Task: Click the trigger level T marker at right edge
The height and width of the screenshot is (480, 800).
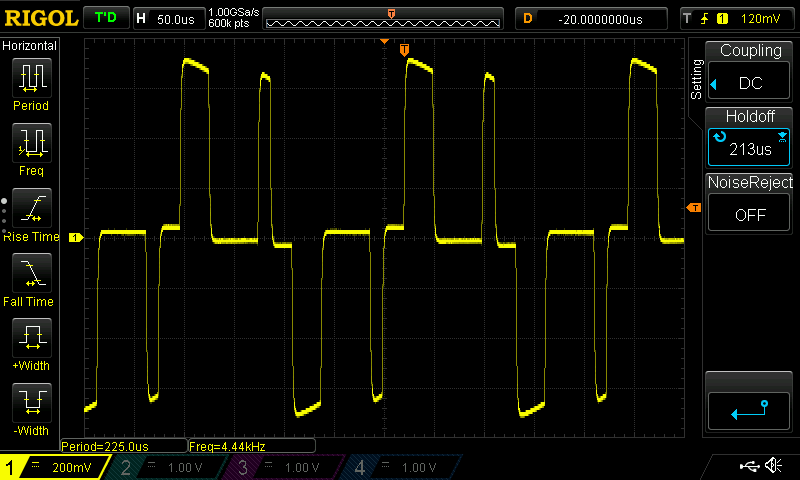Action: pyautogui.click(x=694, y=208)
